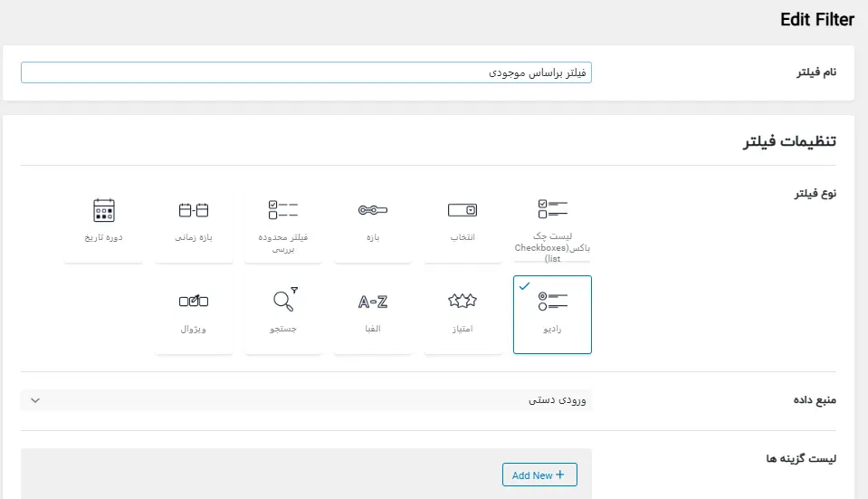Choose the انتخاب (select) filter type
868x499 pixels.
(463, 224)
